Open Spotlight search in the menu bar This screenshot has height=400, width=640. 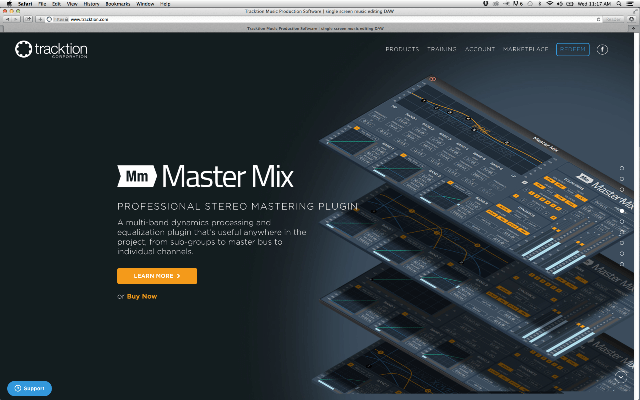619,4
